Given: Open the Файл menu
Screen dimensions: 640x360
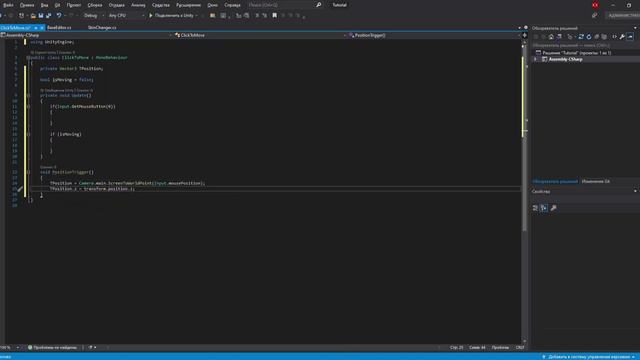Looking at the screenshot, I should tap(8, 5).
